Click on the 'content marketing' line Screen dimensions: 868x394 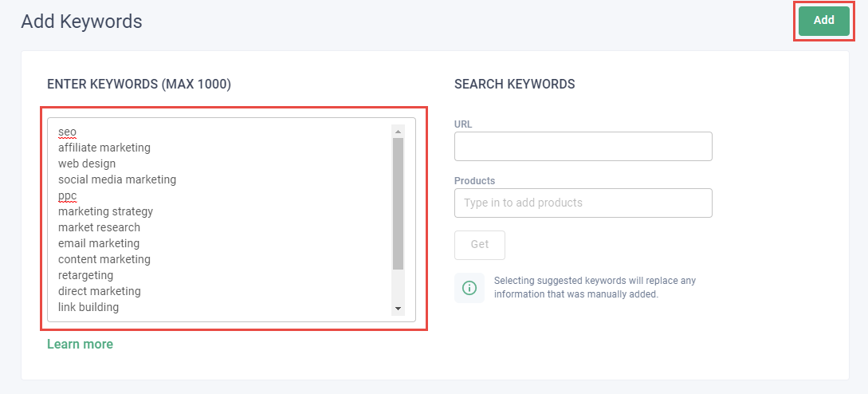coord(104,259)
